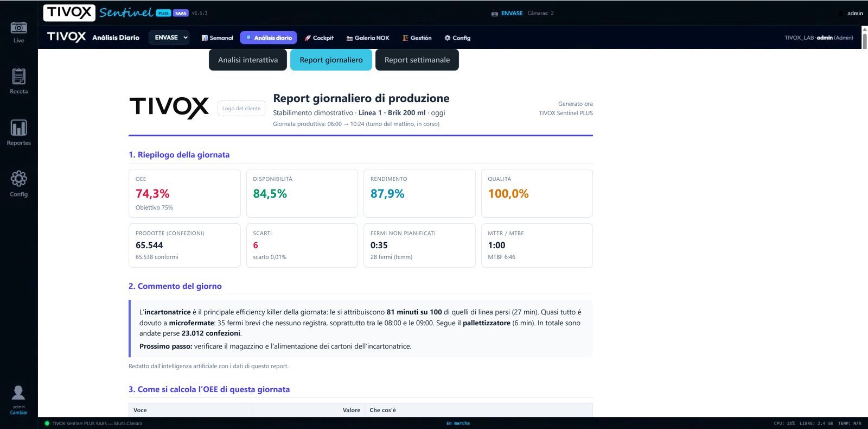Click the Qualità 100,0% value
Image resolution: width=868 pixels, height=429 pixels.
tap(508, 194)
